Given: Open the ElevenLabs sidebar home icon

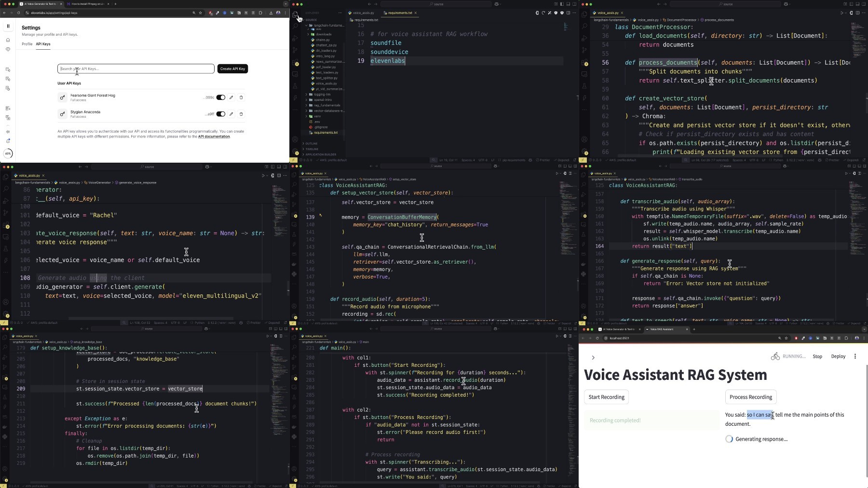Looking at the screenshot, I should coord(8,40).
